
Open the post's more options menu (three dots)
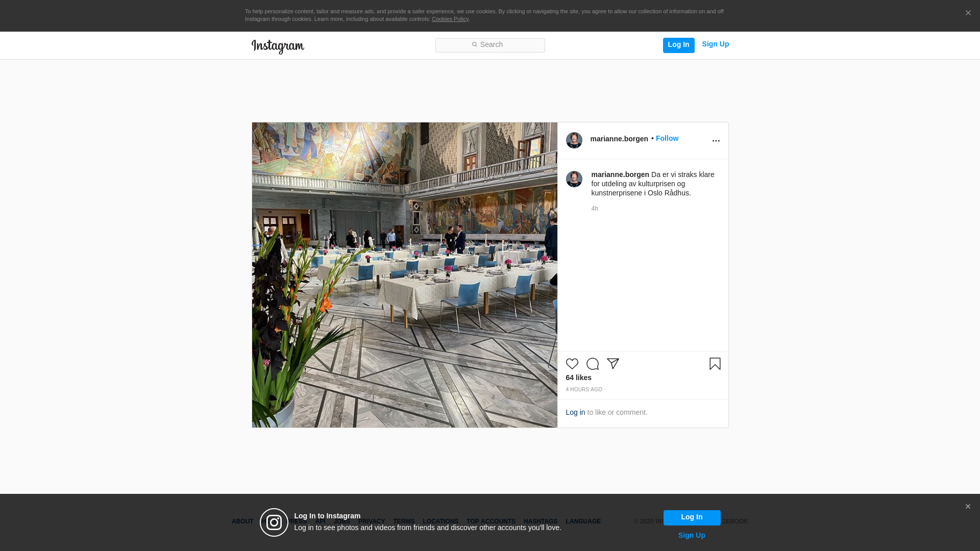(x=716, y=141)
